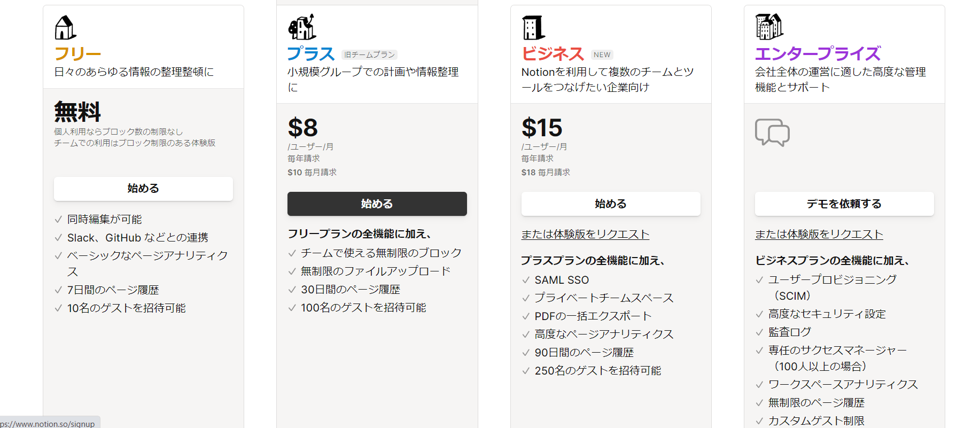The height and width of the screenshot is (428, 980).
Task: Click the Enterprise plan multi-building icon
Action: [x=769, y=27]
